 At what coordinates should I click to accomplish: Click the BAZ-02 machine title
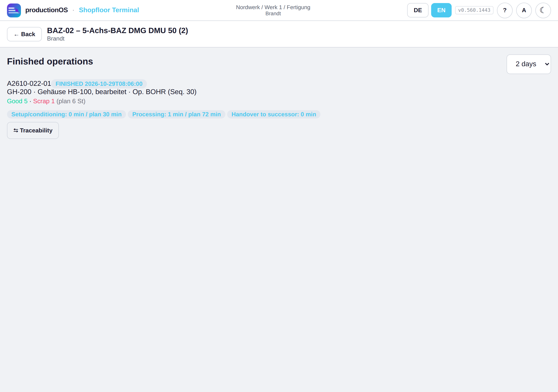117,31
